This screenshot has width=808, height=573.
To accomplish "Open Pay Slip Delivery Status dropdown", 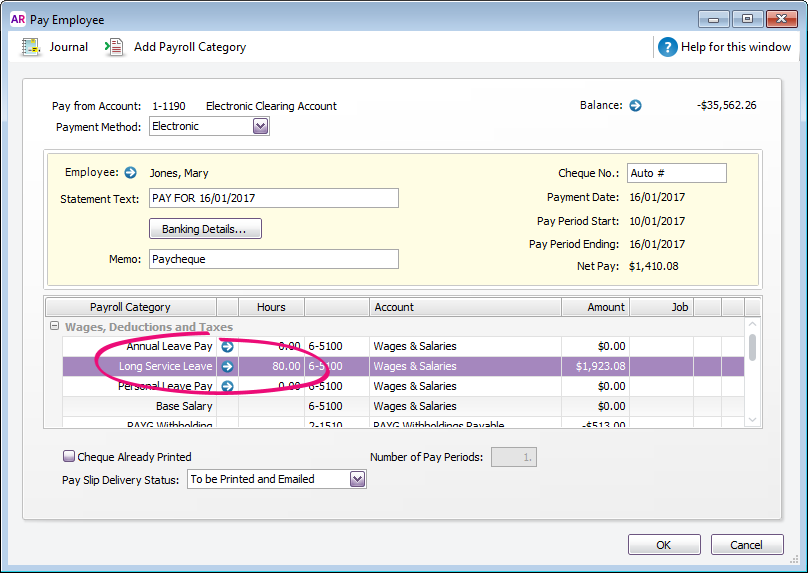I will tap(357, 479).
